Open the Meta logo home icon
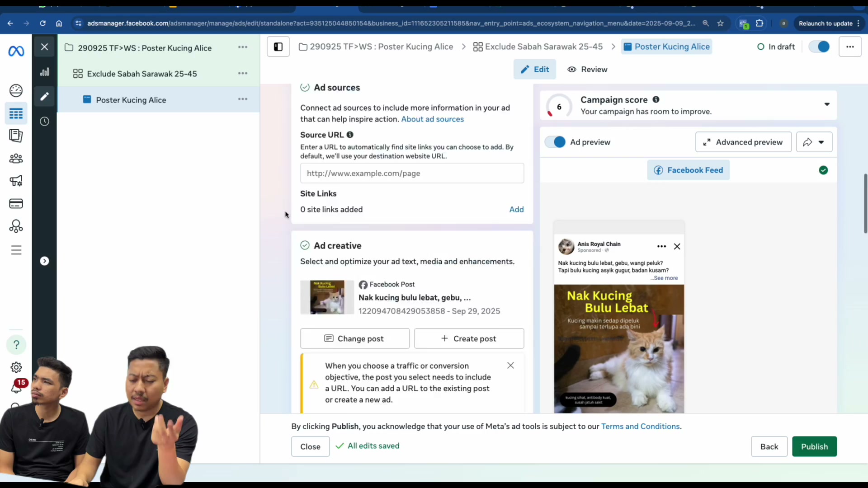This screenshot has width=868, height=488. (x=16, y=51)
